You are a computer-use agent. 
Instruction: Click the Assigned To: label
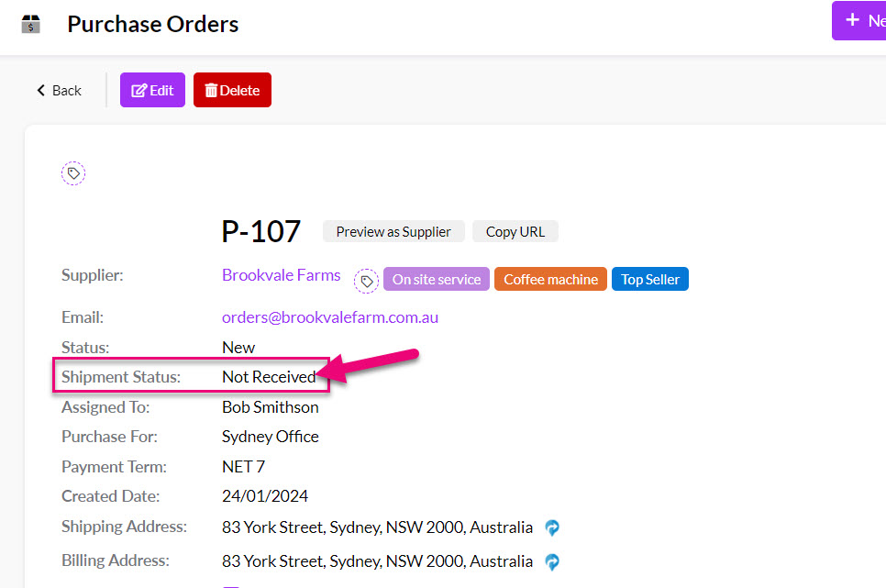point(105,407)
